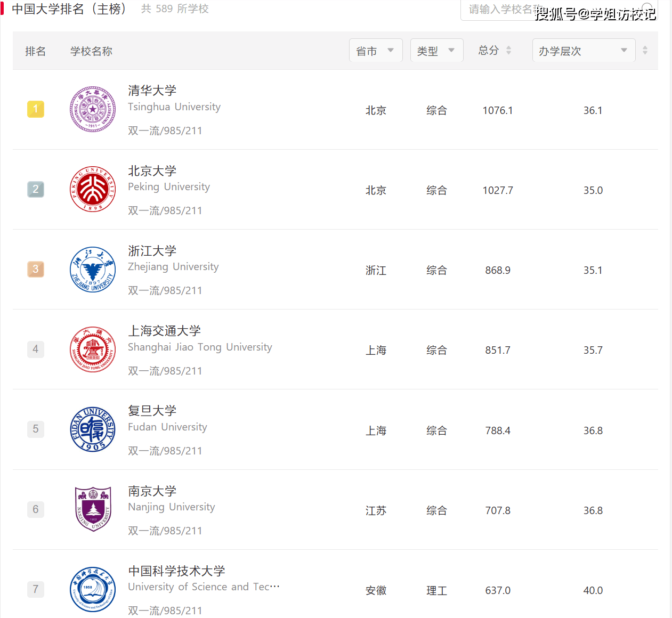Click the 排名 column header
672x618 pixels.
pos(36,51)
